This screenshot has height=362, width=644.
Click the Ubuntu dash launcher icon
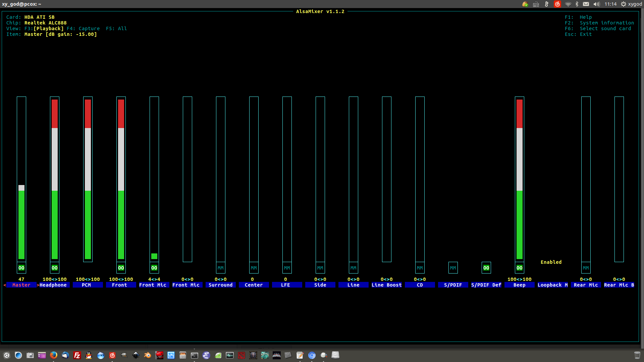coord(7,355)
